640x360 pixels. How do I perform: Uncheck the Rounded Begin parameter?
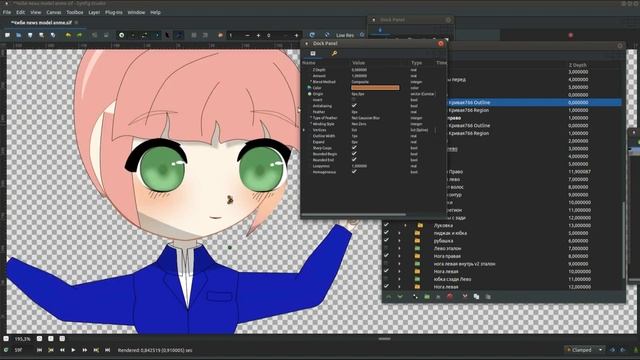tap(354, 154)
